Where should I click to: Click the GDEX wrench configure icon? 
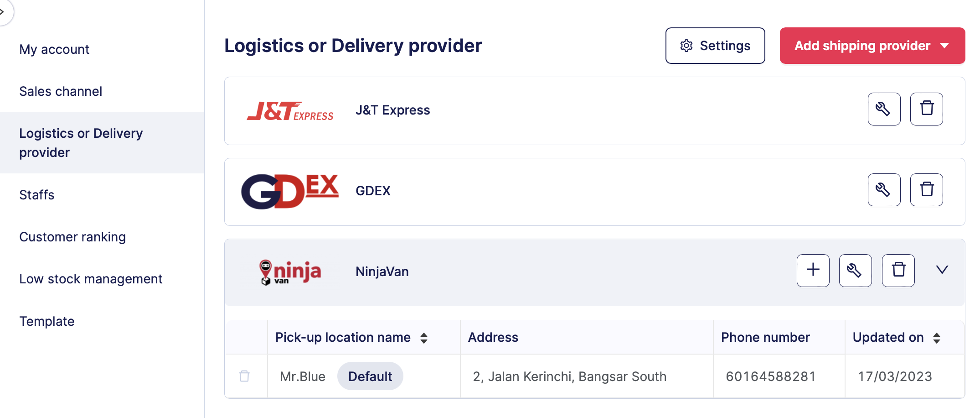tap(884, 190)
